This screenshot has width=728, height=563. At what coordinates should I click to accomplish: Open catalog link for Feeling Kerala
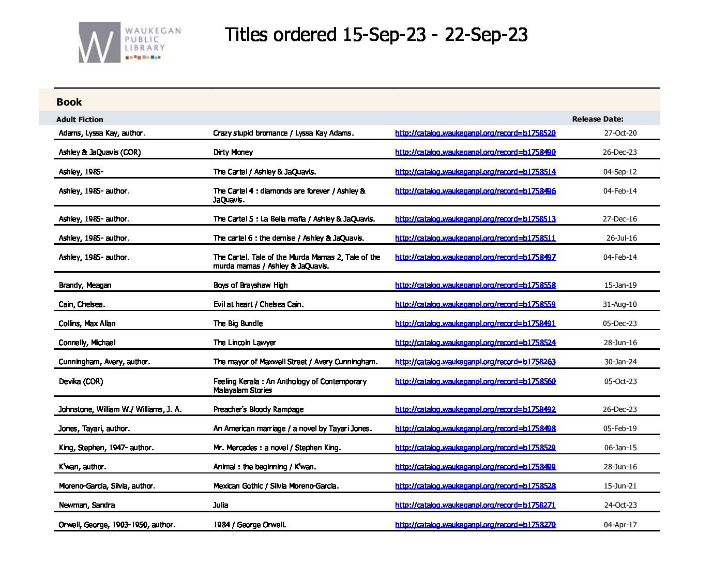point(475,381)
